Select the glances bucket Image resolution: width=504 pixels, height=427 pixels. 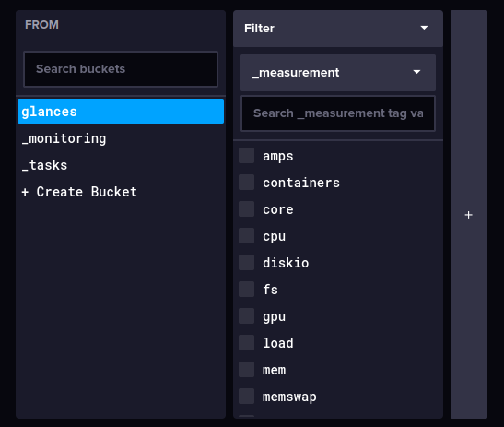coord(121,112)
